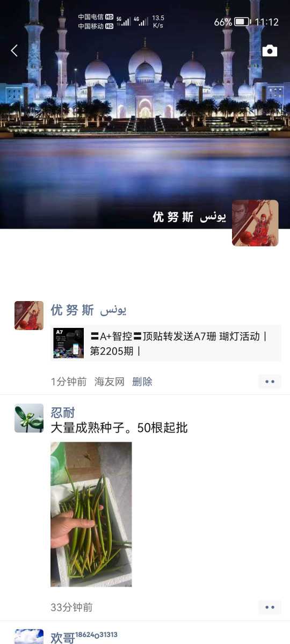Open 欢哥 avatar with clouds
Image resolution: width=290 pixels, height=644 pixels.
click(29, 637)
